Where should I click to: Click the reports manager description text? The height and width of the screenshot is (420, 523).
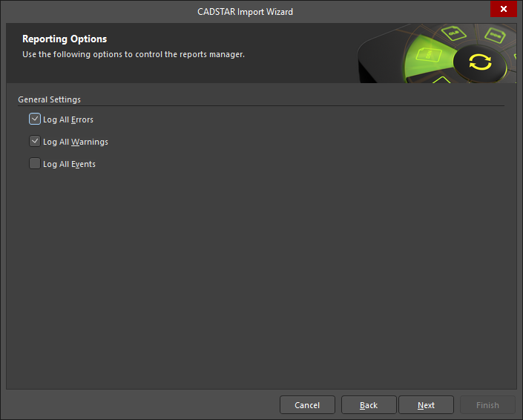pyautogui.click(x=134, y=54)
